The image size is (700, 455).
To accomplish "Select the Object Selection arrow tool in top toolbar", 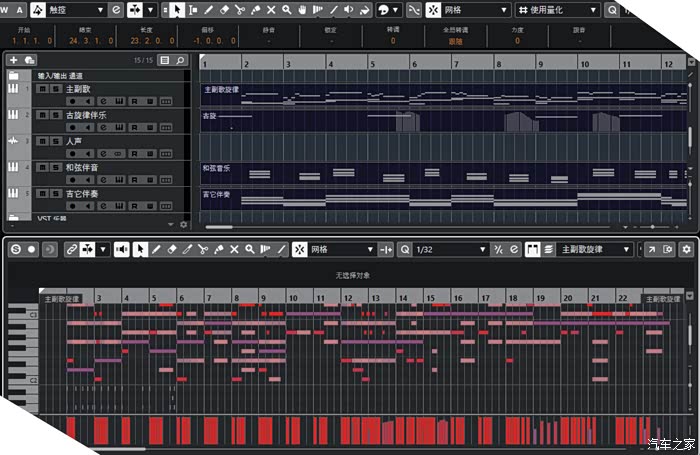I will pyautogui.click(x=177, y=9).
